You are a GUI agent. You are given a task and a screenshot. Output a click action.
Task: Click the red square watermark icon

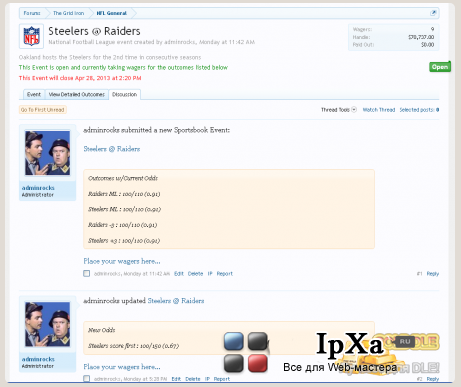tap(258, 363)
